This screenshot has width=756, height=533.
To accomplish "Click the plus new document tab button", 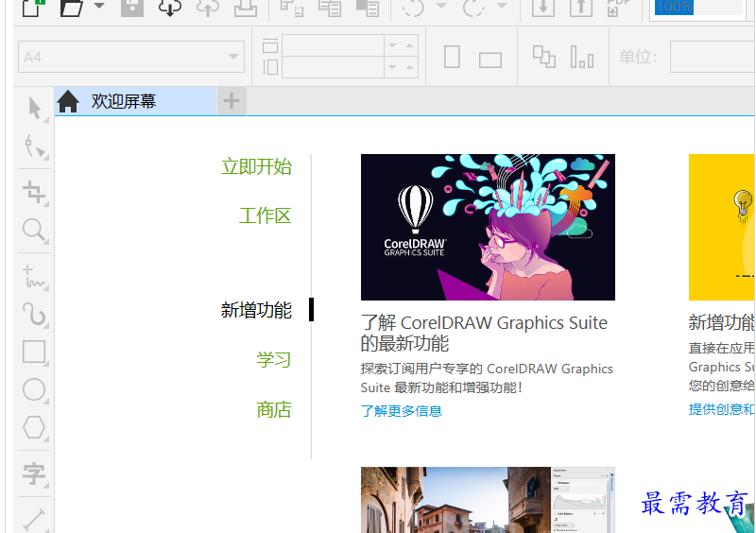I will pos(232,101).
